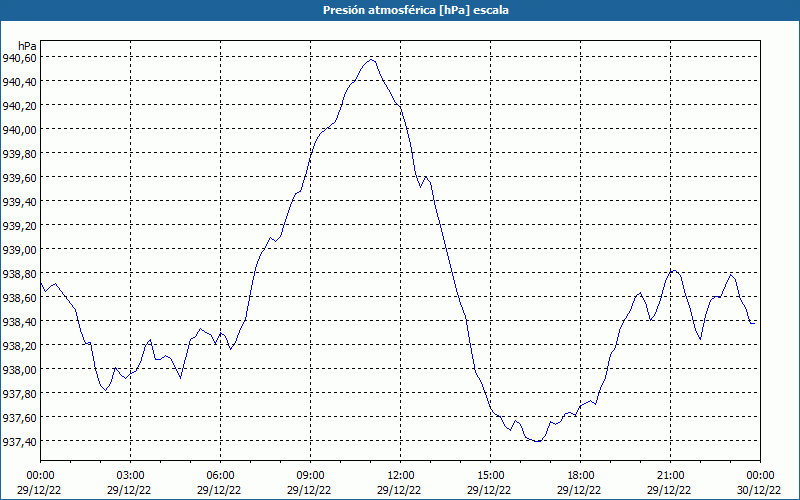Click the 03:00 time label on x-axis
The image size is (800, 500).
131,476
